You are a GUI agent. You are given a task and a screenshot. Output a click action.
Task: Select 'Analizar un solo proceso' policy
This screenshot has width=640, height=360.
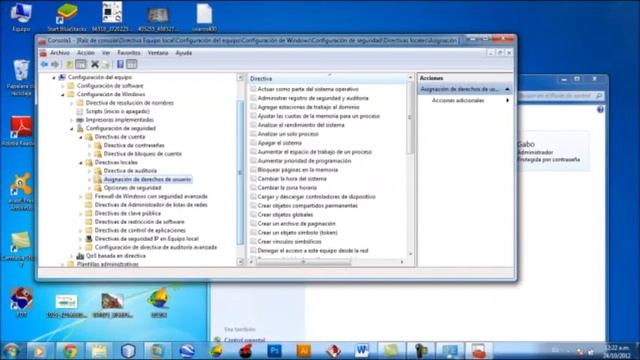pos(288,134)
